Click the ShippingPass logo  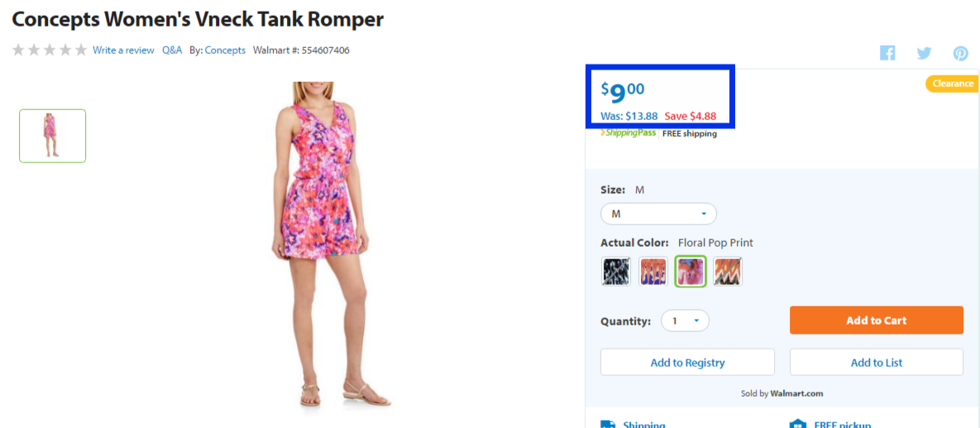point(629,132)
